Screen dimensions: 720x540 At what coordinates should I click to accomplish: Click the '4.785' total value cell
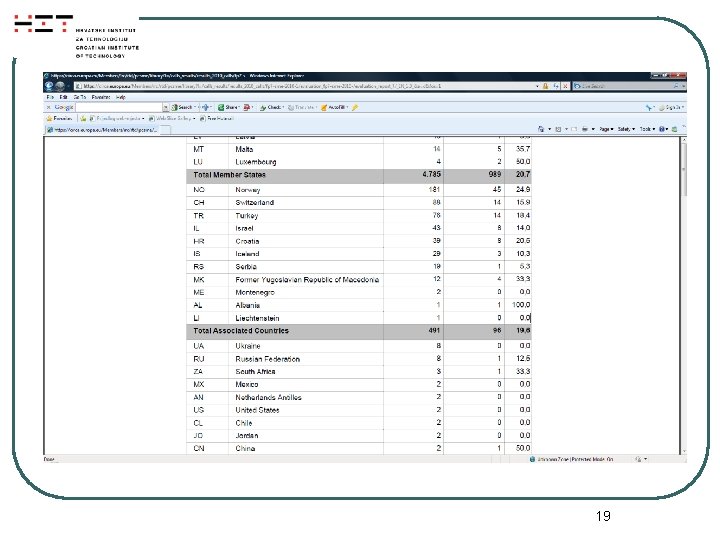[431, 174]
